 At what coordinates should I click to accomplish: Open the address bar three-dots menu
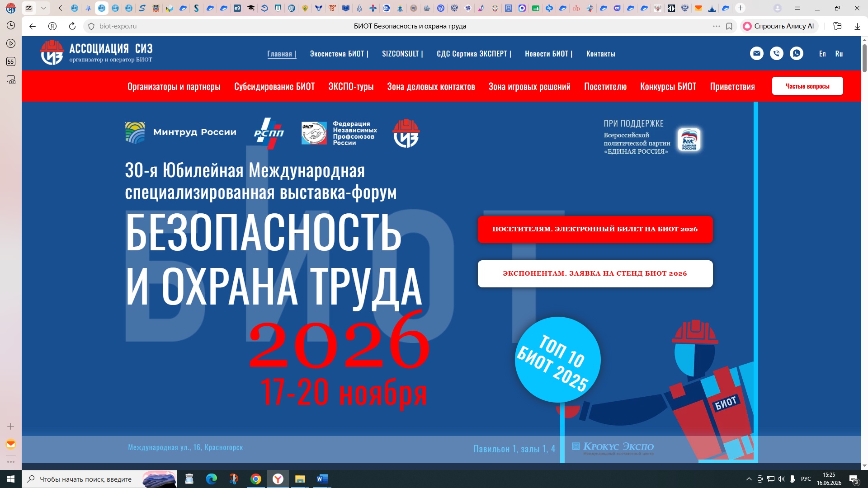click(x=717, y=26)
